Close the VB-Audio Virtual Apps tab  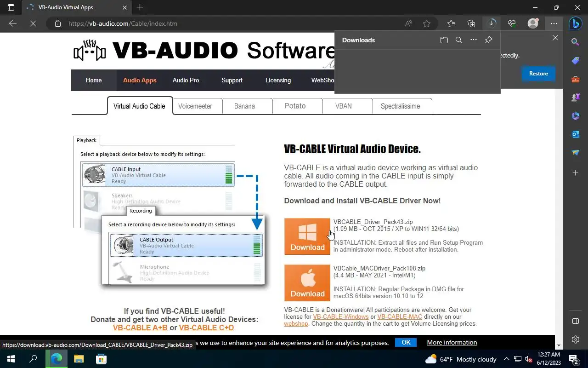tap(125, 7)
